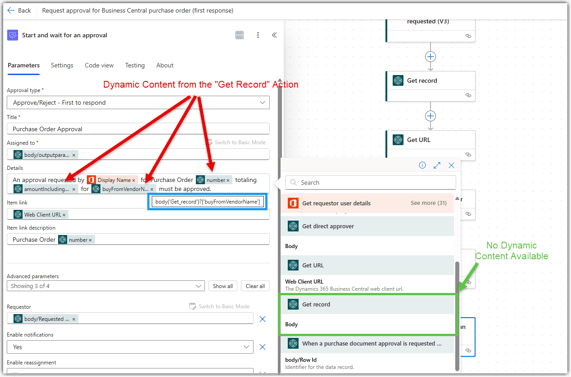Switch Assigned to field to Basic Mode
Screen dimensions: 571x377
236,142
